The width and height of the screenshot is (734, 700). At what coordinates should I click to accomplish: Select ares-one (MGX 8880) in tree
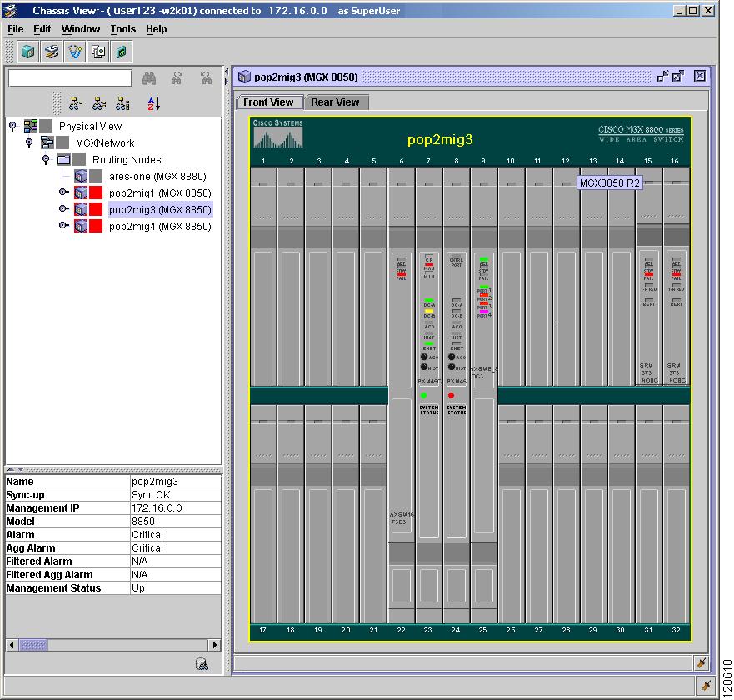pos(157,177)
